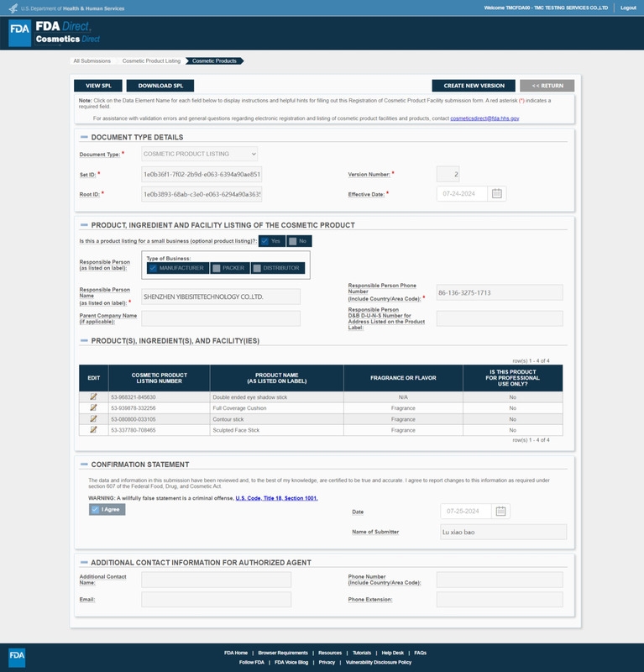Open the Document Type dropdown
The height and width of the screenshot is (672, 644).
pyautogui.click(x=199, y=154)
